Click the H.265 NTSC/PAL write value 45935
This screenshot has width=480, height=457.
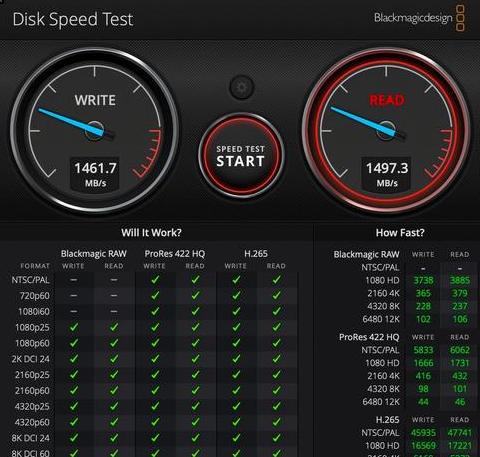point(423,433)
